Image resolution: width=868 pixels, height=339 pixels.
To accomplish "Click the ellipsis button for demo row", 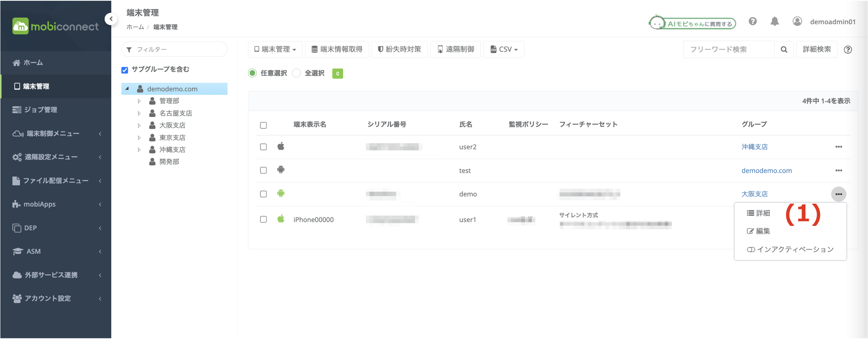I will pos(839,194).
